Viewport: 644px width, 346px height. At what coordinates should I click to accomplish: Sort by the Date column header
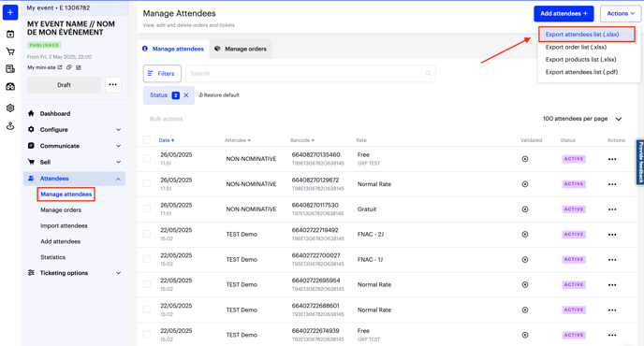(x=167, y=140)
